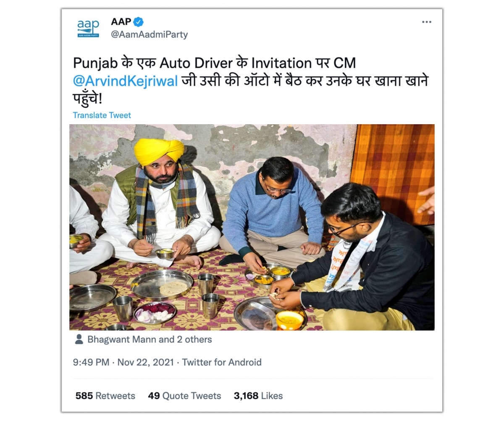Open the tweet's attached photo

coord(252,227)
